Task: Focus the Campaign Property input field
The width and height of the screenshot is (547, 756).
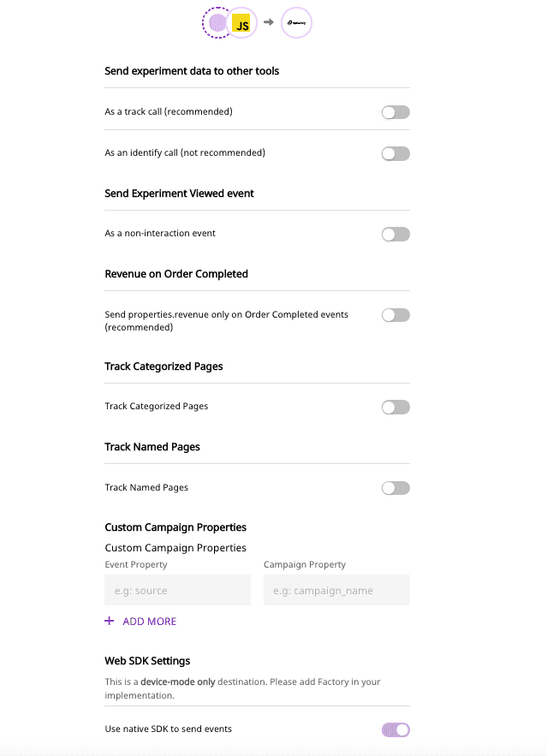Action: pos(336,590)
